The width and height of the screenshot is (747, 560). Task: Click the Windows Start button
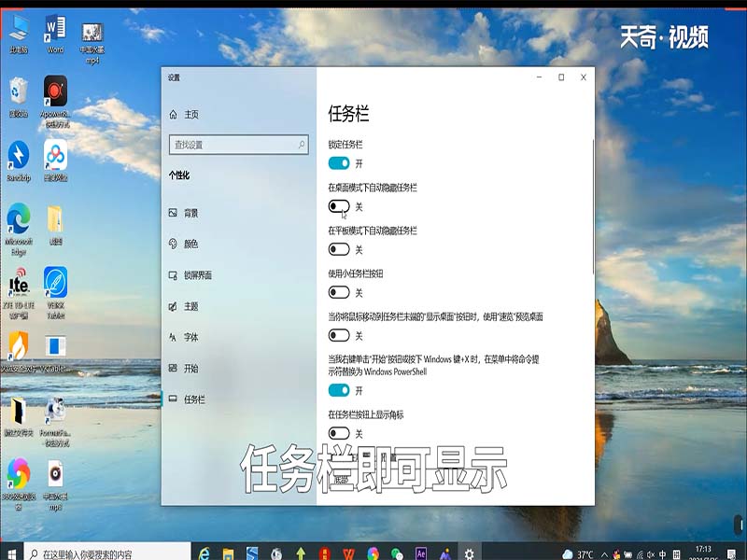(x=10, y=550)
